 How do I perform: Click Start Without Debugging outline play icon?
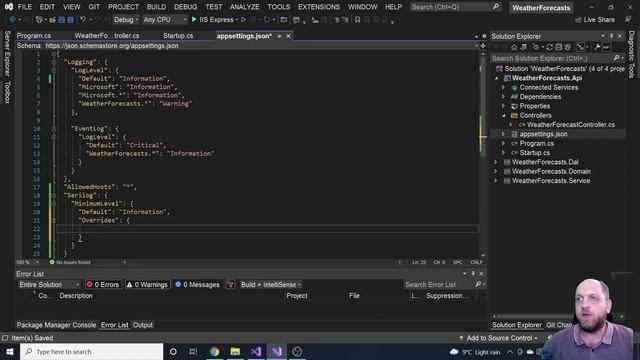244,20
